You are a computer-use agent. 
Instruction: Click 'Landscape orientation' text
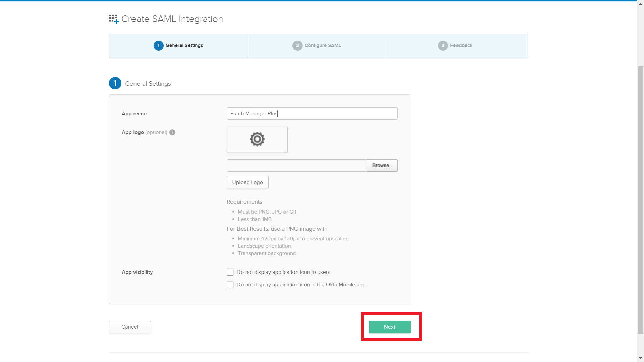coord(264,246)
